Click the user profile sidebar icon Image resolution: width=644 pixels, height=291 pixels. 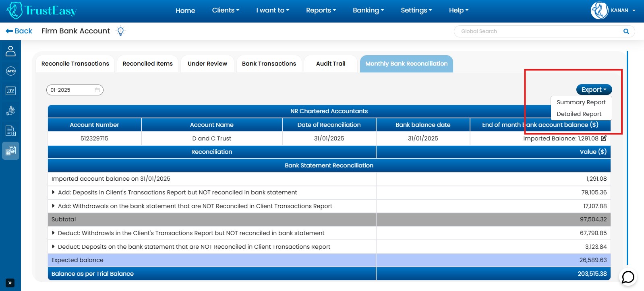[x=10, y=51]
